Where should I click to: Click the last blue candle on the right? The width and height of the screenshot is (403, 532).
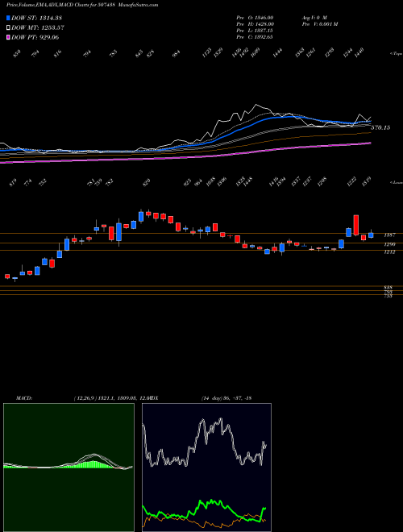(x=371, y=235)
